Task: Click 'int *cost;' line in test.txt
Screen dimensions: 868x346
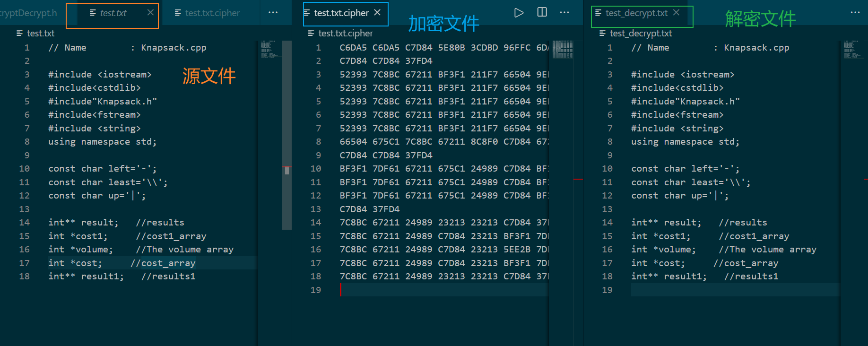Action: coord(75,263)
